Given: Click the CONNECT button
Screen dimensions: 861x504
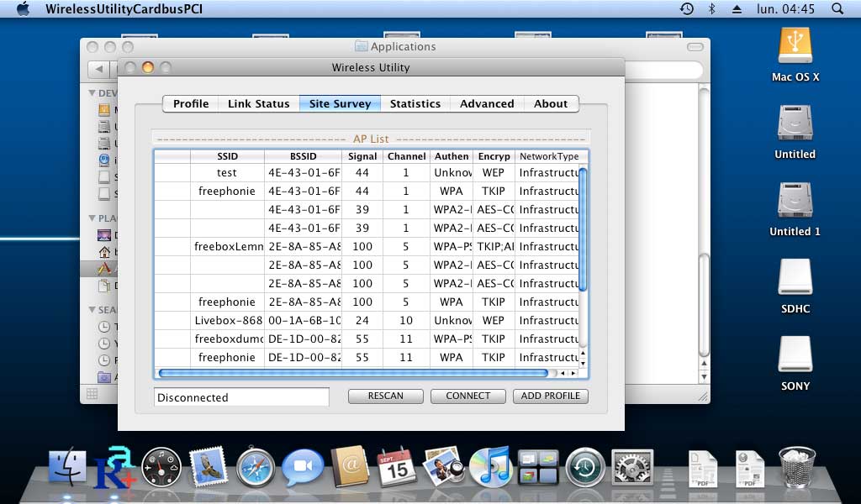Looking at the screenshot, I should tap(467, 396).
